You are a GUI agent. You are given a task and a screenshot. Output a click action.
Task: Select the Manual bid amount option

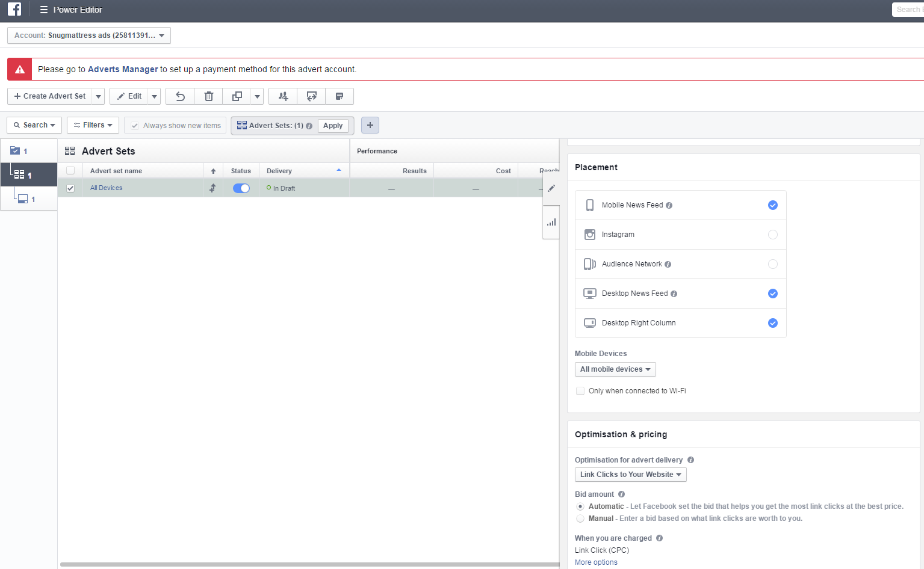[580, 518]
